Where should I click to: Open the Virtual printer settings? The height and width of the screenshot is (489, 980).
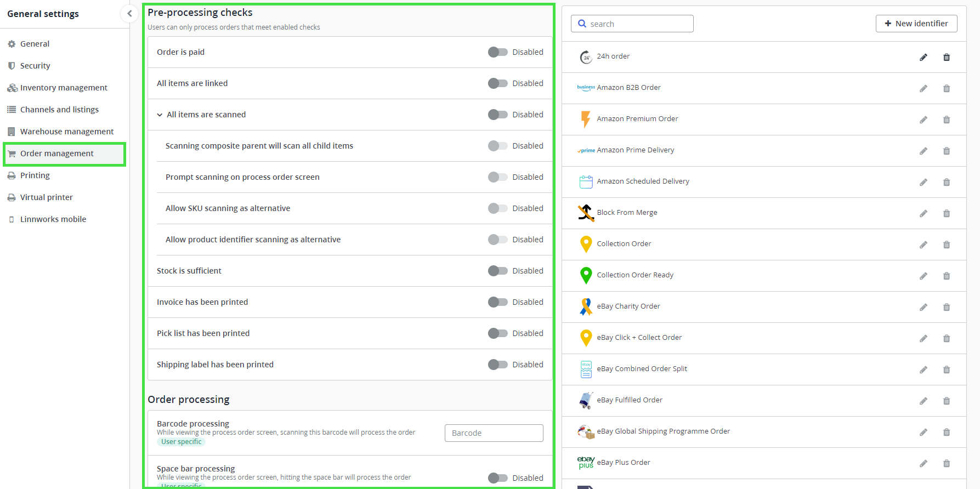46,197
